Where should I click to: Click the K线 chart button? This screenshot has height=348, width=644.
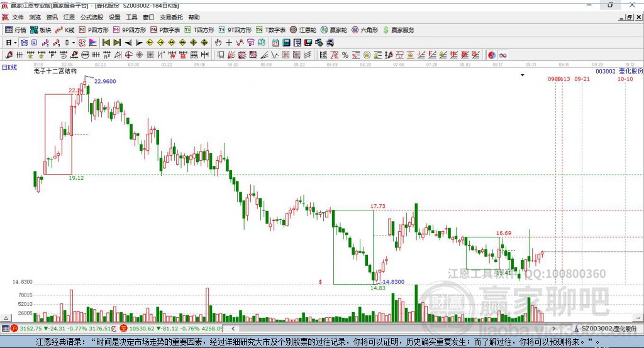65,30
